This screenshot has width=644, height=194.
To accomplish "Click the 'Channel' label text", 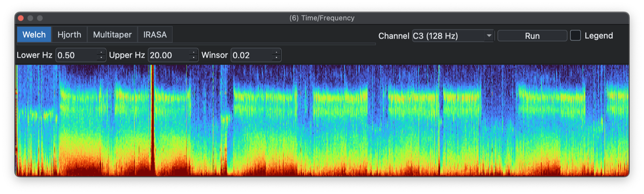I will coord(394,36).
